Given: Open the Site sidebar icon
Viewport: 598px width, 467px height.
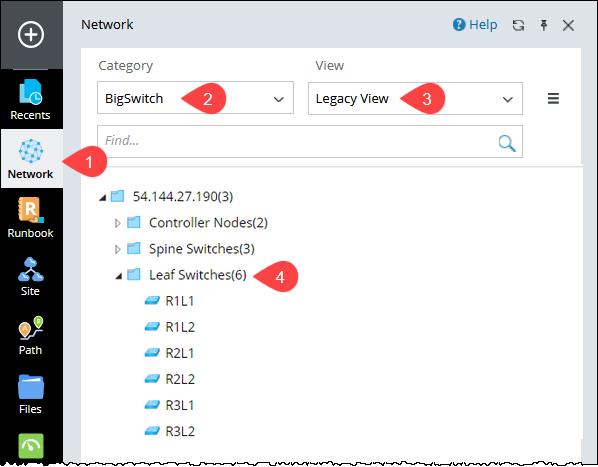Looking at the screenshot, I should click(x=31, y=277).
